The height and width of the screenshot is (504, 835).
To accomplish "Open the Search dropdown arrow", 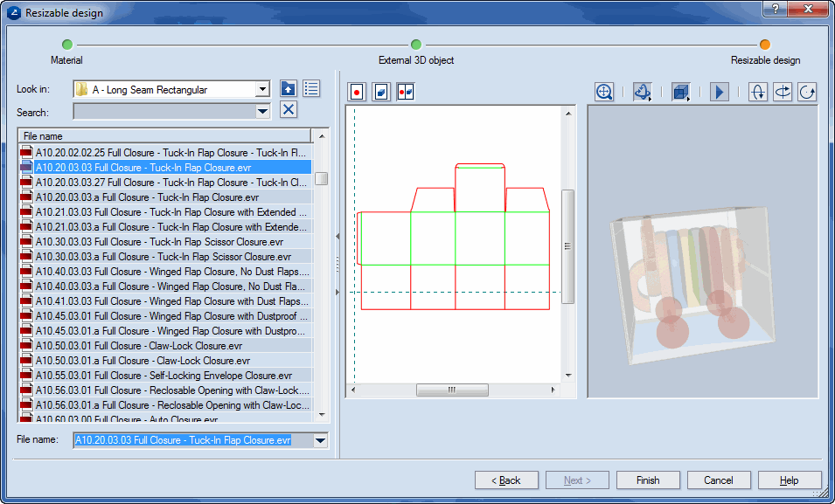I will pyautogui.click(x=262, y=111).
